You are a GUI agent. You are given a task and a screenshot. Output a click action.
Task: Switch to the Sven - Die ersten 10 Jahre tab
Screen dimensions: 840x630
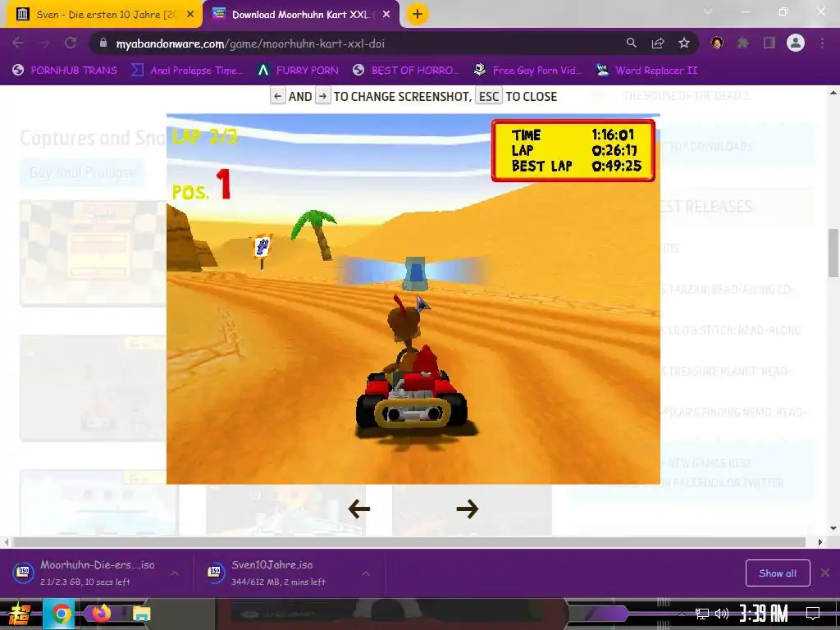[106, 15]
